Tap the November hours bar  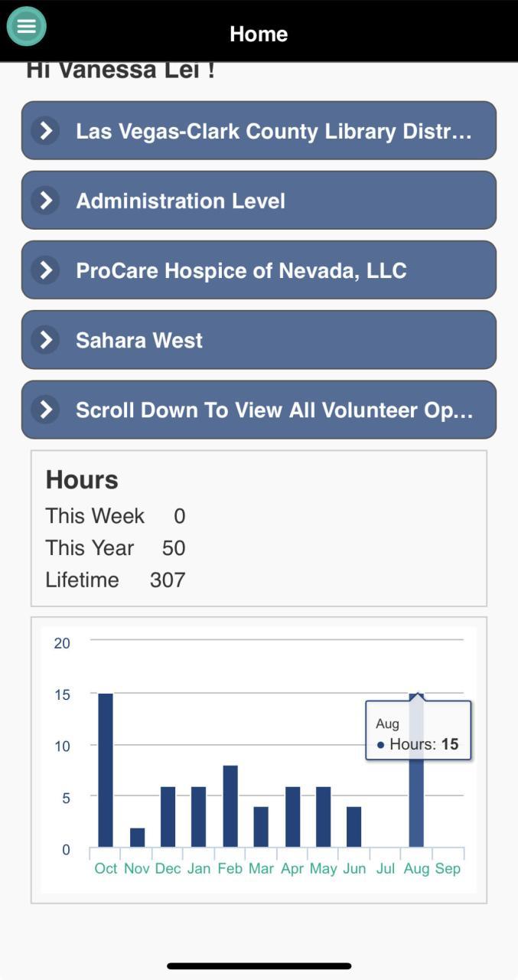pos(137,837)
